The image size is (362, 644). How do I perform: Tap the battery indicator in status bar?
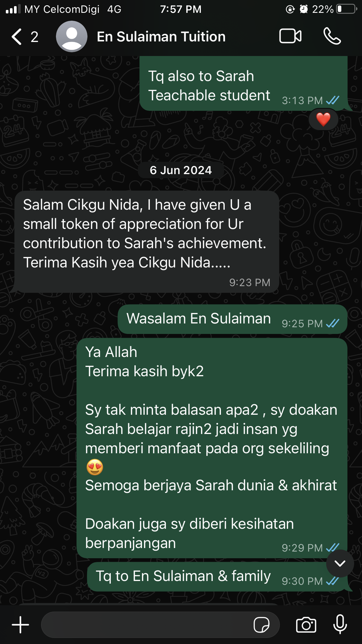coord(346,9)
